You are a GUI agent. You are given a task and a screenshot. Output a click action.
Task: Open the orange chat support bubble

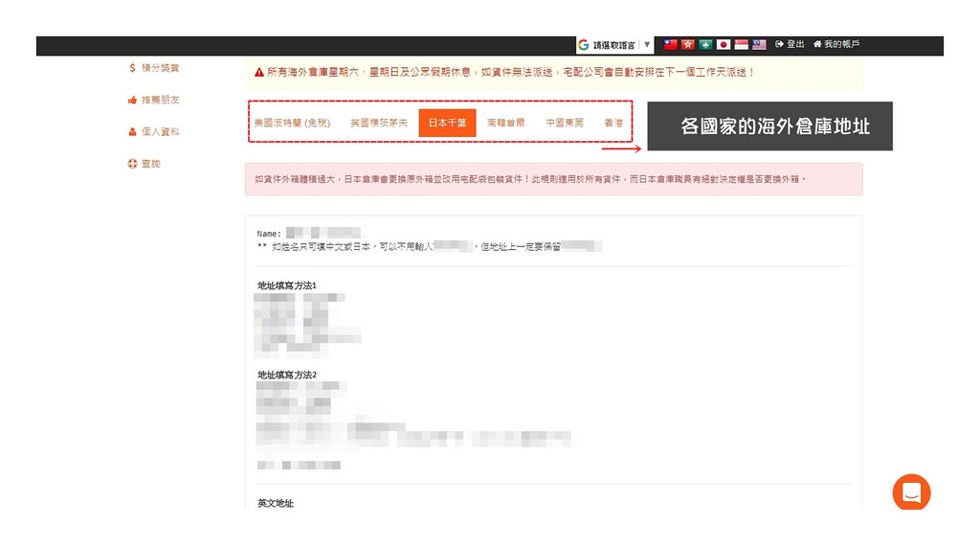point(911,492)
